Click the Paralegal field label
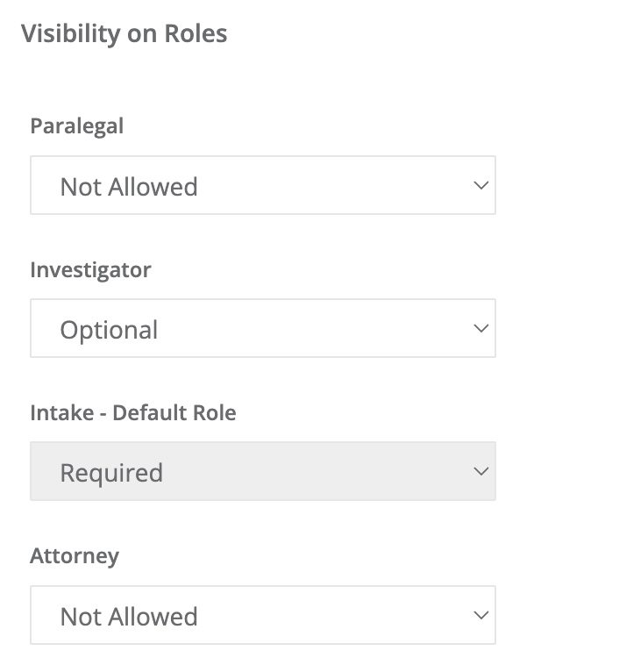 (77, 127)
